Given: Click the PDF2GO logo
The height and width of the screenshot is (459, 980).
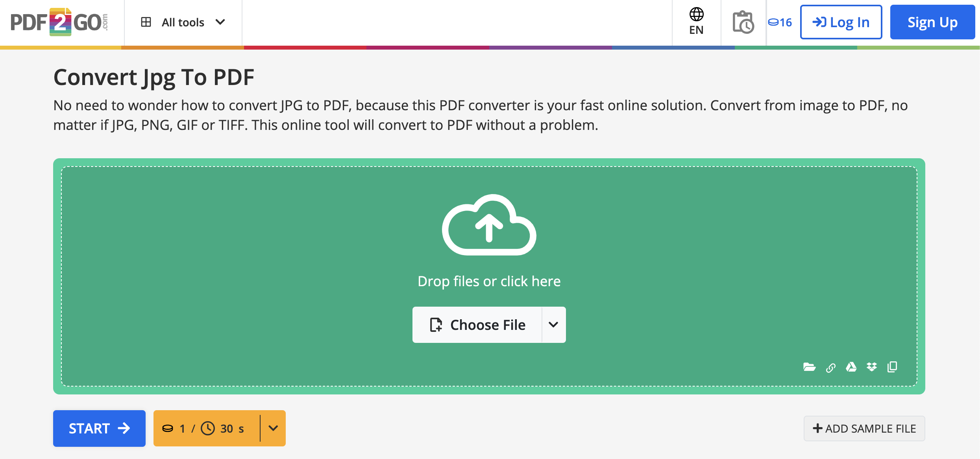Looking at the screenshot, I should pyautogui.click(x=59, y=22).
